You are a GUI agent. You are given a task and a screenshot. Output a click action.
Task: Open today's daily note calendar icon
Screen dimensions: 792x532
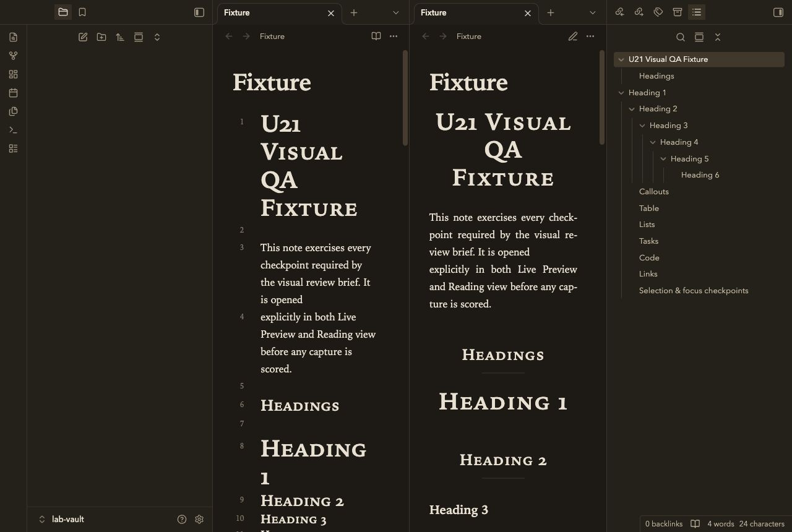pyautogui.click(x=13, y=93)
